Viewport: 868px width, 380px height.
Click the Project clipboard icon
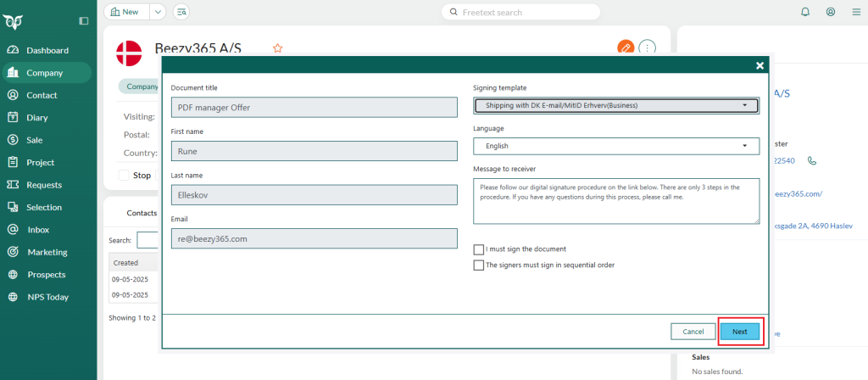pos(14,162)
